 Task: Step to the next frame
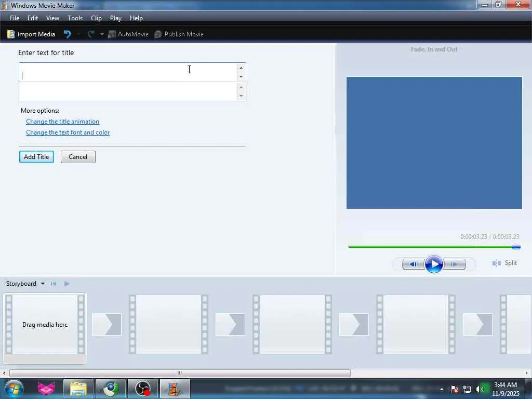454,264
